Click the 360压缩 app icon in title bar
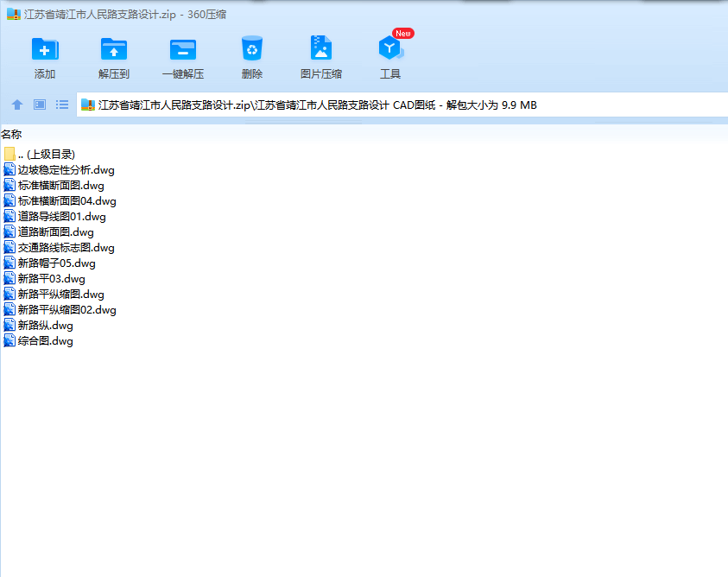Image resolution: width=728 pixels, height=577 pixels. coord(14,14)
